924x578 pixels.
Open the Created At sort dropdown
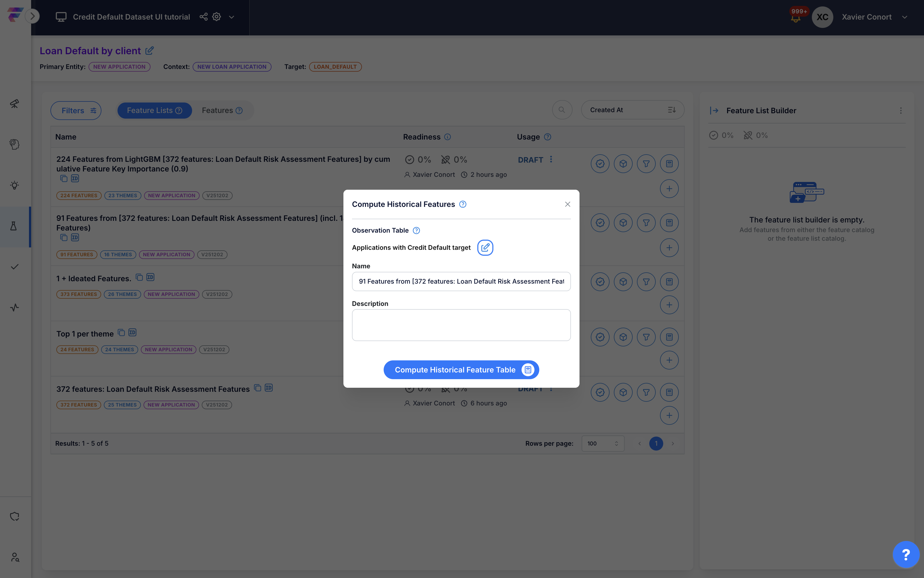632,110
